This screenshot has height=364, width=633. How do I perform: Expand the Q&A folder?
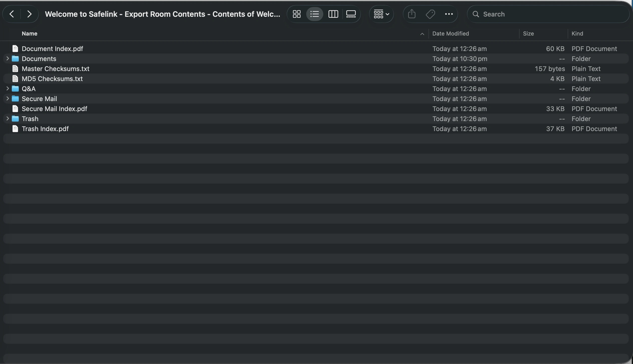coord(8,89)
